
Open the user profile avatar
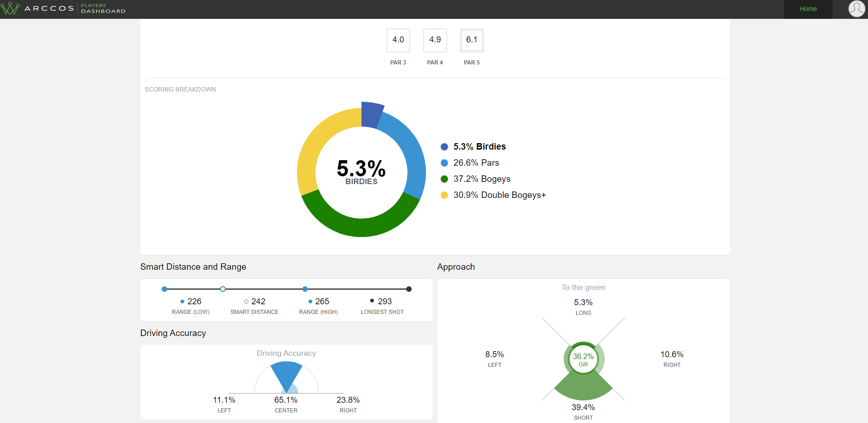tap(856, 9)
